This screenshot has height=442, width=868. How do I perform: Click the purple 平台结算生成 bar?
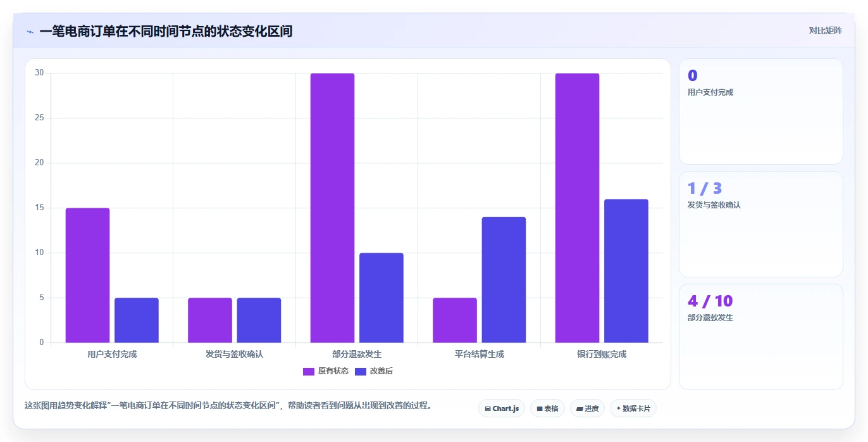455,320
